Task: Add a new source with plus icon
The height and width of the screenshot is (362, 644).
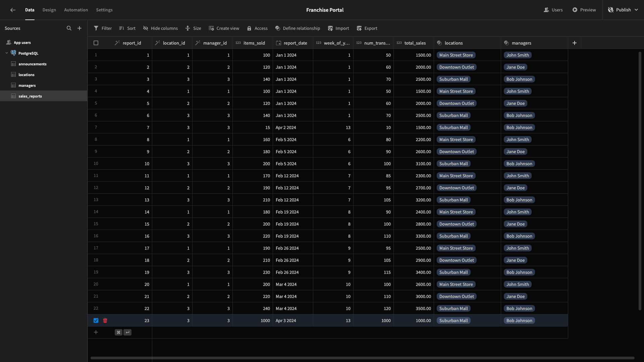Action: [79, 28]
